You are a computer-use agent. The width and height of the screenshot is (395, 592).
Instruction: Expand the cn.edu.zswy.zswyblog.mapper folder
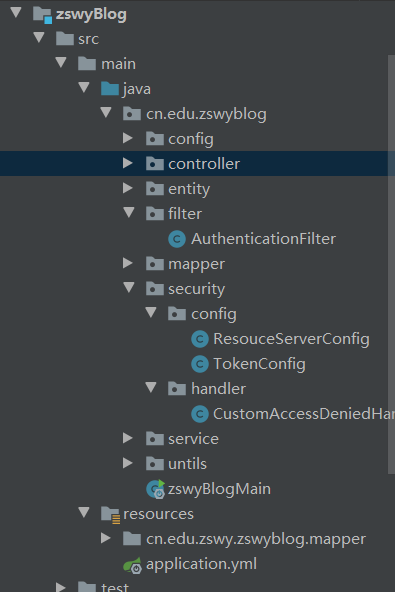coord(106,538)
